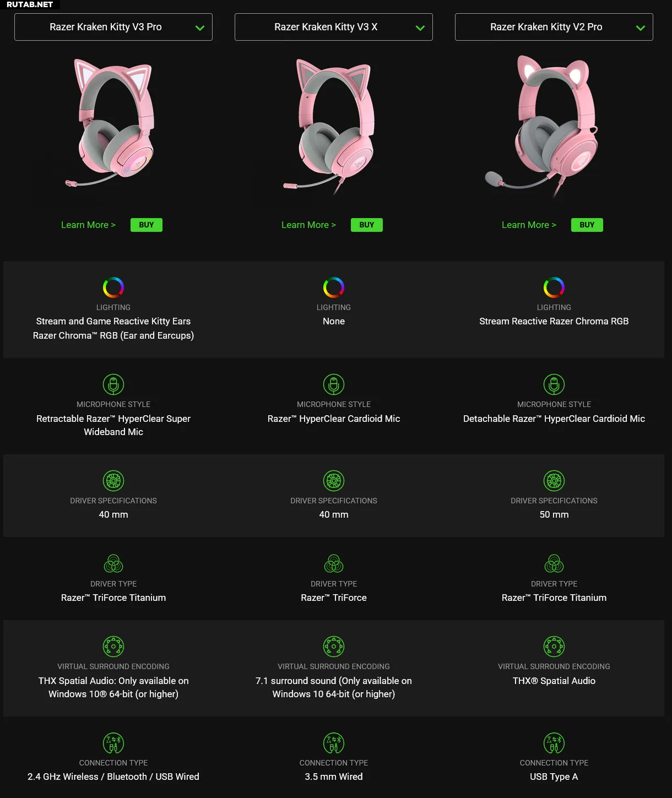Click the virtual surround encoding icon for V3 X

[334, 647]
